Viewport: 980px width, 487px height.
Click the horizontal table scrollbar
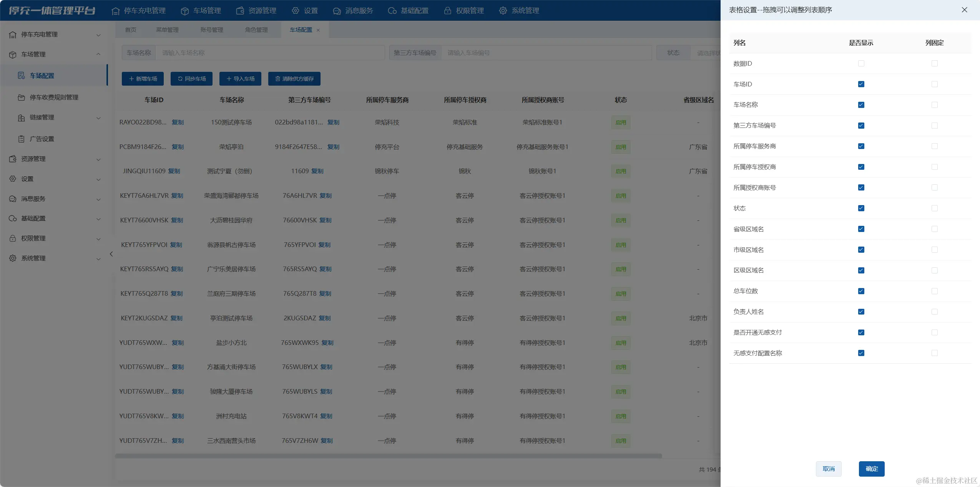coord(388,456)
